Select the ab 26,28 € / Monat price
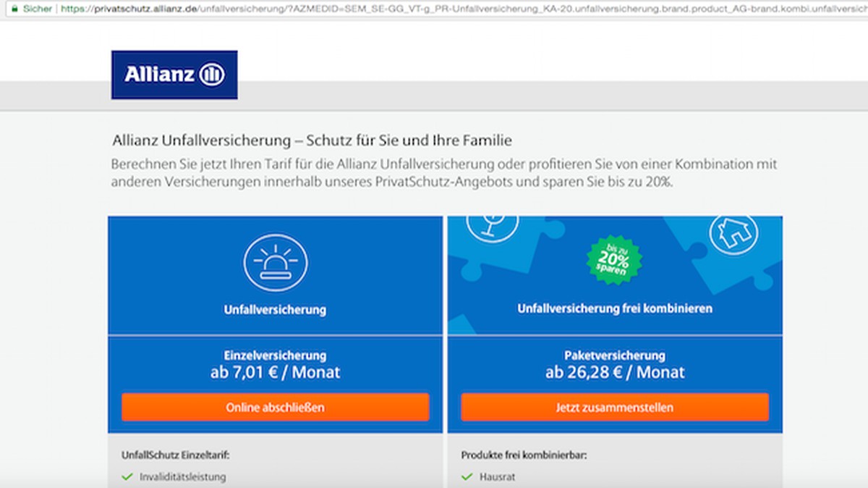 pos(614,373)
